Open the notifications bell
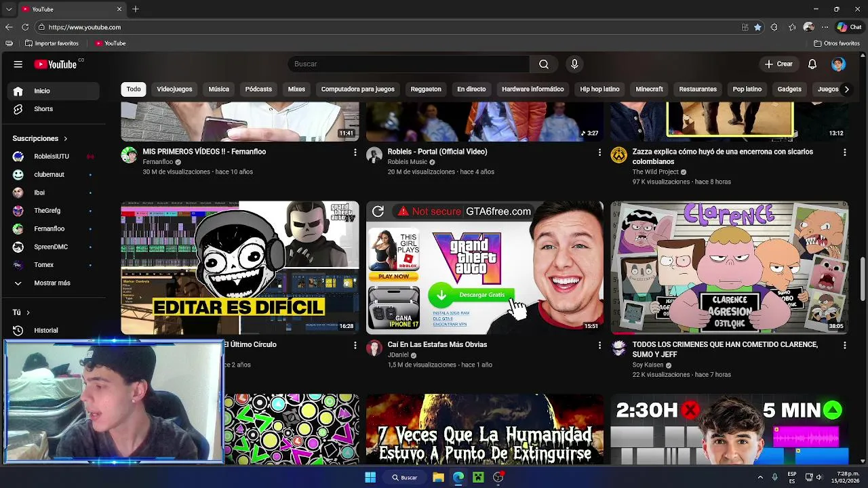 (x=812, y=64)
